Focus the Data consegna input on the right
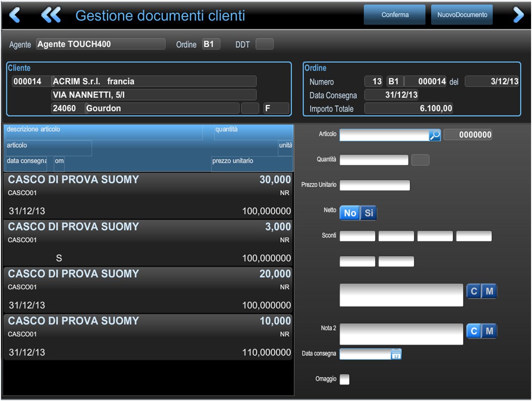532x401 pixels. click(x=366, y=354)
